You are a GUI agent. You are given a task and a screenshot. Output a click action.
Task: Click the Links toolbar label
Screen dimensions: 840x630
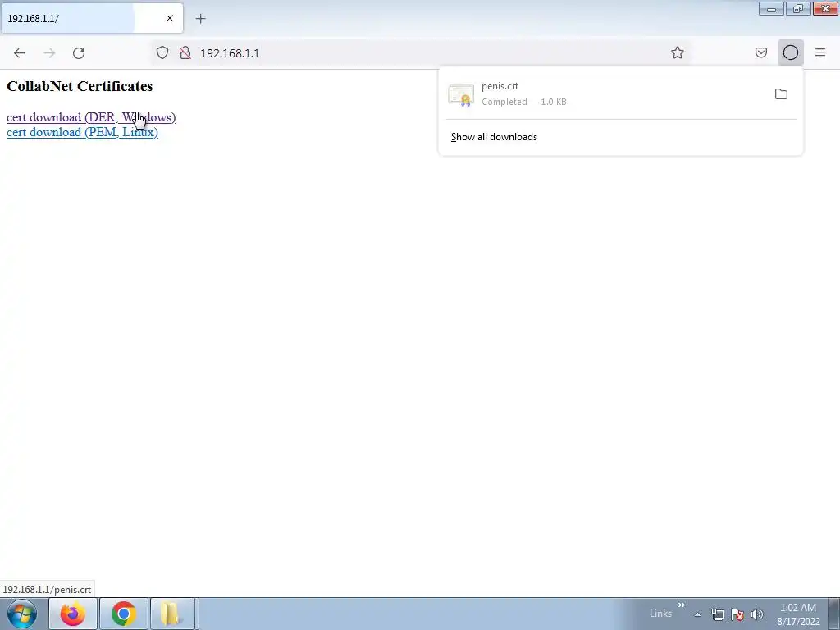(660, 614)
